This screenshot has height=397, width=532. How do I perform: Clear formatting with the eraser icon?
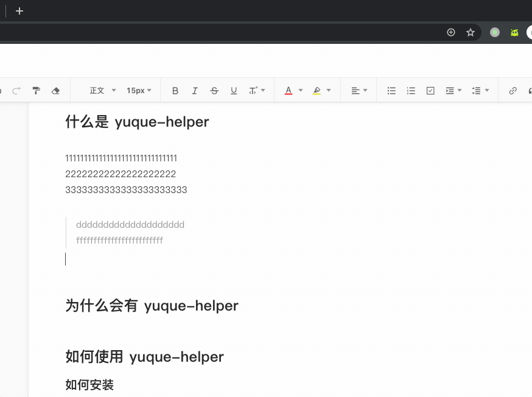(55, 90)
